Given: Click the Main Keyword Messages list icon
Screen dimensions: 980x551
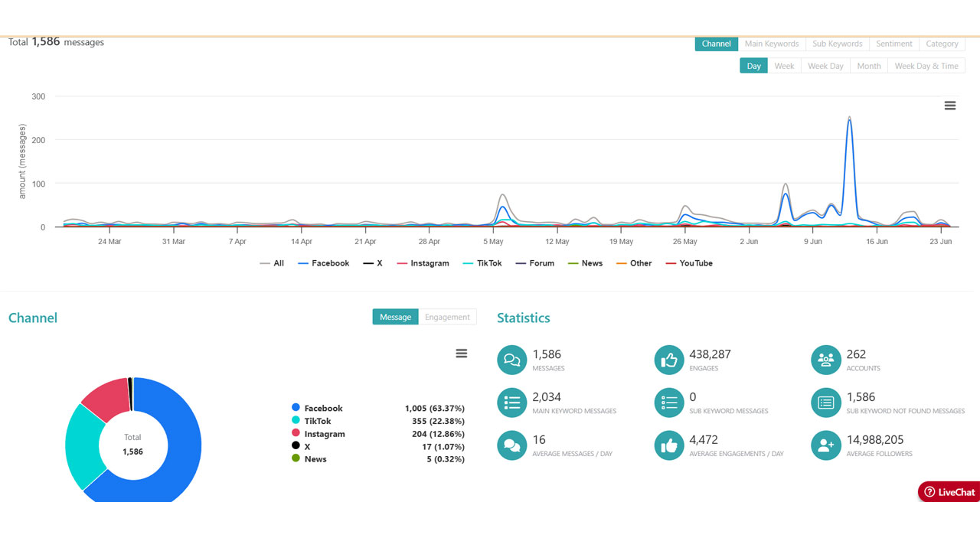Looking at the screenshot, I should (512, 403).
